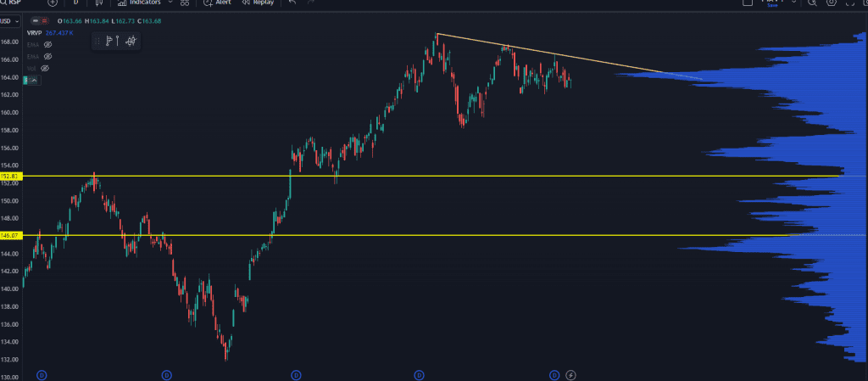Start bar Replay mode
The width and height of the screenshot is (868, 381).
[258, 3]
